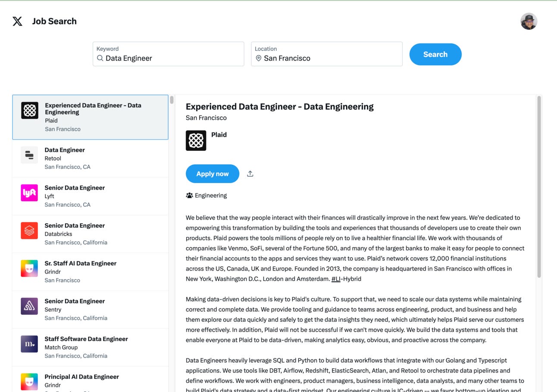Screen dimensions: 557x392
Task: Click the job details heading title
Action: coord(280,106)
